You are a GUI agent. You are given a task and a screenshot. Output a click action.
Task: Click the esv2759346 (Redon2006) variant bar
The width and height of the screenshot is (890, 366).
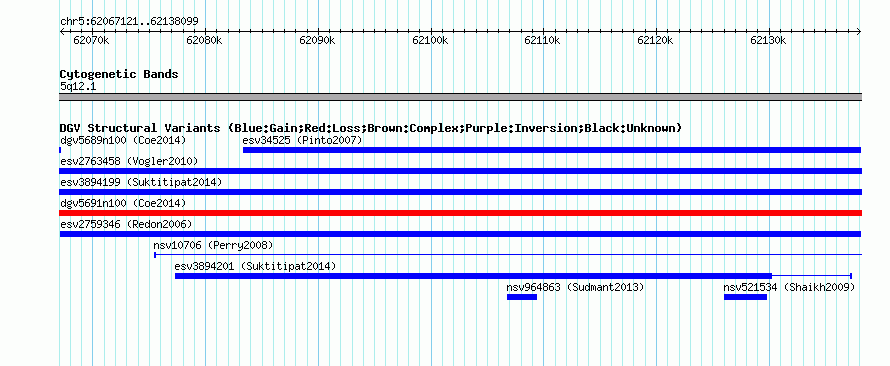coord(460,234)
